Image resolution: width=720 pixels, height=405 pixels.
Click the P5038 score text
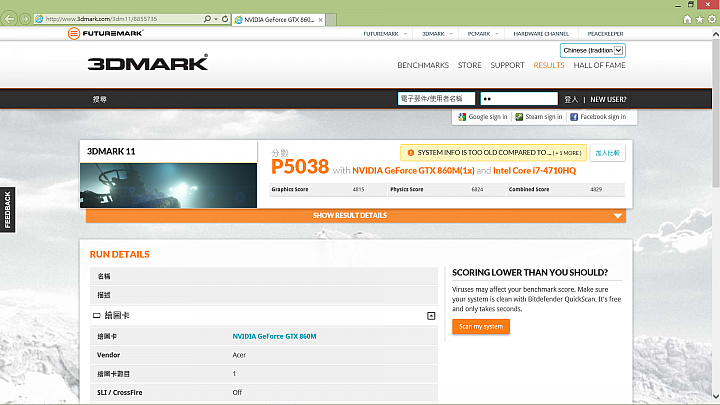300,167
